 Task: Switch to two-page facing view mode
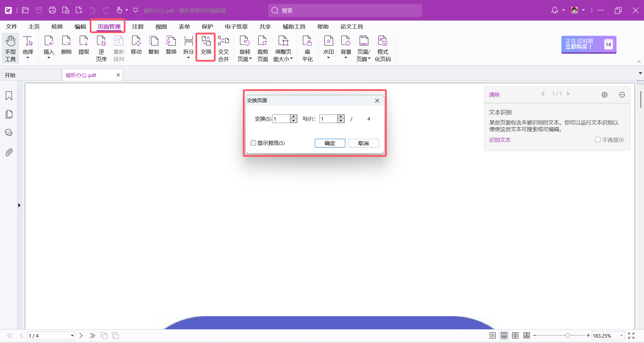tap(515, 336)
